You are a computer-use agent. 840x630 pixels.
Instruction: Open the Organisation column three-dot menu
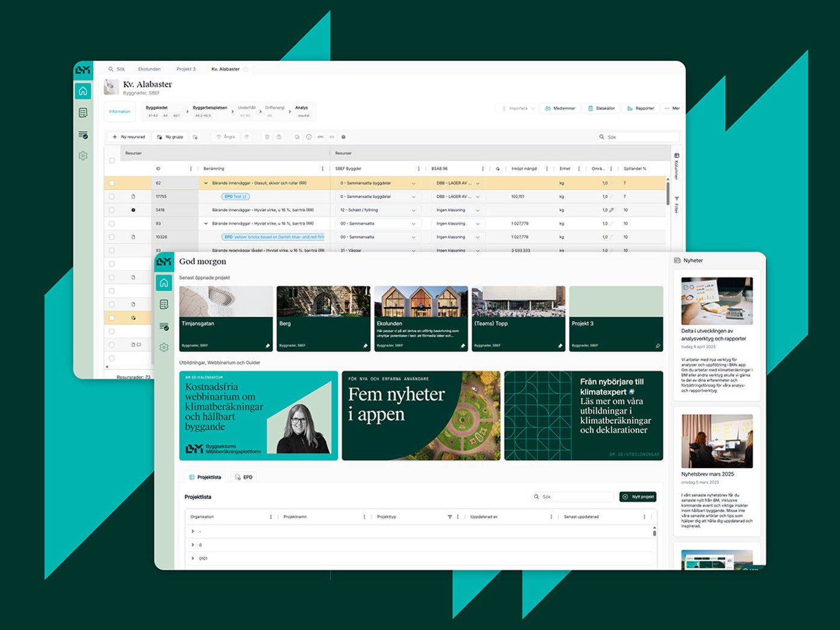click(x=271, y=517)
